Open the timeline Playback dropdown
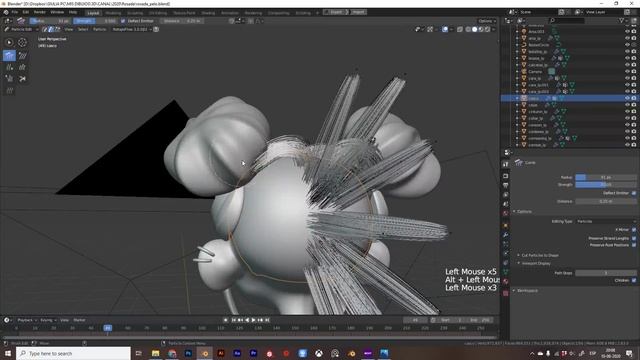Viewport: 640px width, 360px height. 27,320
